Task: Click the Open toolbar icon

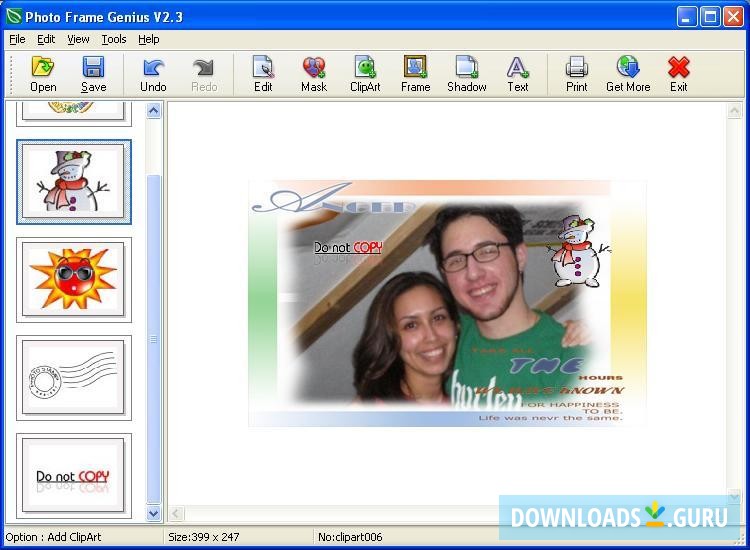Action: pos(43,74)
